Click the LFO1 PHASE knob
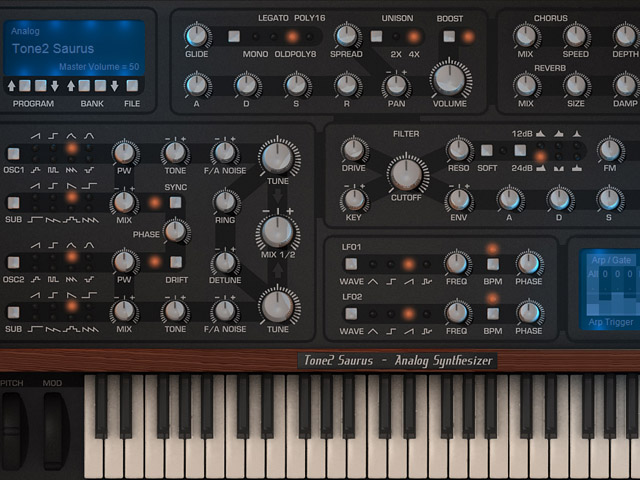640x480 pixels. (x=529, y=263)
